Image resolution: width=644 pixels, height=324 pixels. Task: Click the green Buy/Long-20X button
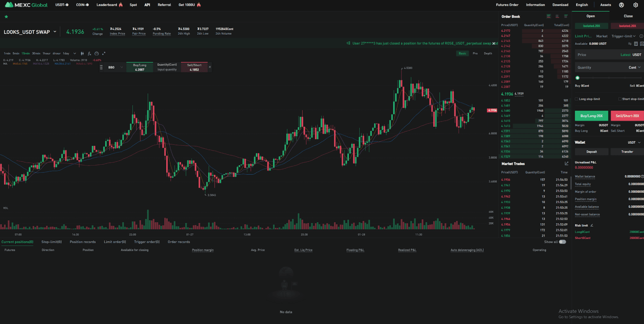coord(591,116)
